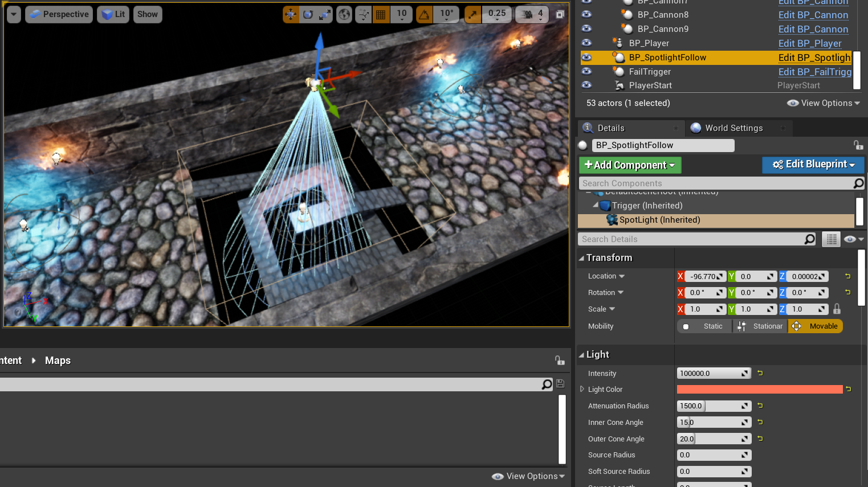
Task: Select the translate (move) gizmo tool
Action: point(291,14)
